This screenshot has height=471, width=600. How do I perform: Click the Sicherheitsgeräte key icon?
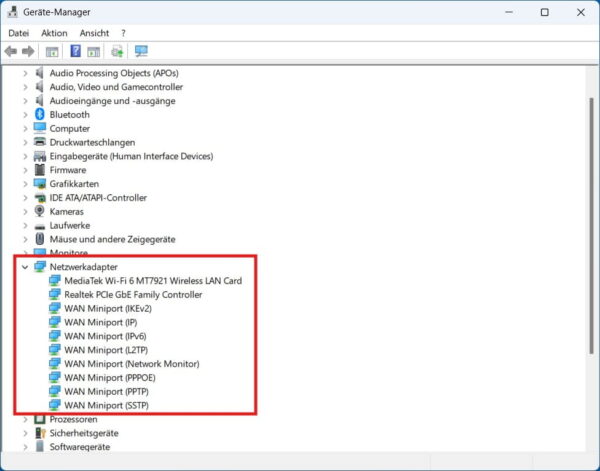click(x=40, y=433)
